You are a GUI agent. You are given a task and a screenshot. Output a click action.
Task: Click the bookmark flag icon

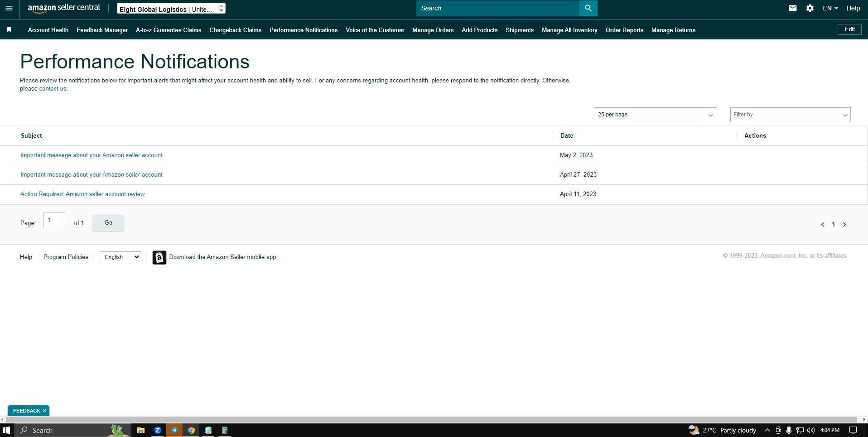click(9, 30)
